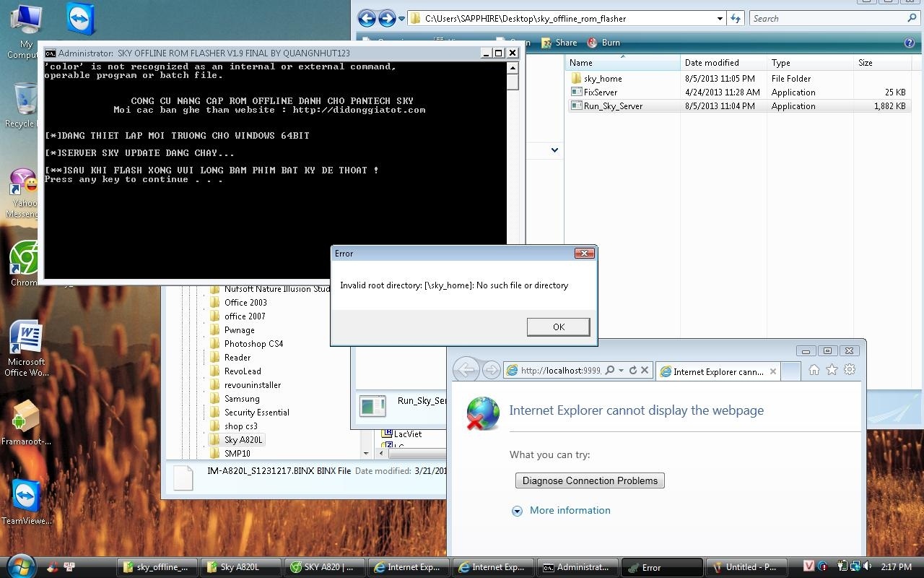Open Internet Explorer tools gear icon
The height and width of the screenshot is (578, 924).
850,370
